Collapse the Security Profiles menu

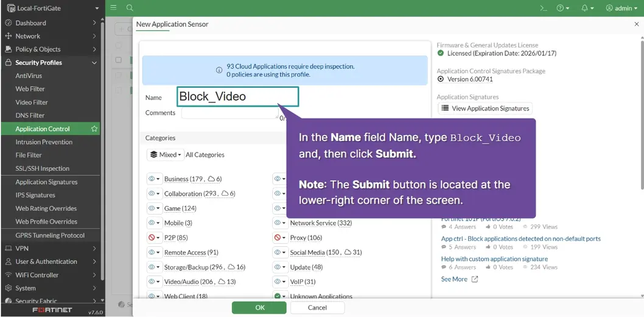(x=51, y=63)
